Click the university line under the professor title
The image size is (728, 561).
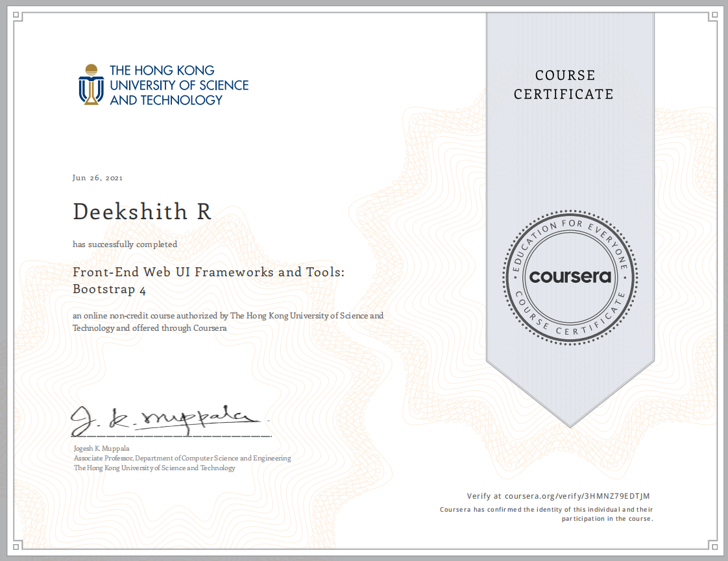click(x=154, y=468)
